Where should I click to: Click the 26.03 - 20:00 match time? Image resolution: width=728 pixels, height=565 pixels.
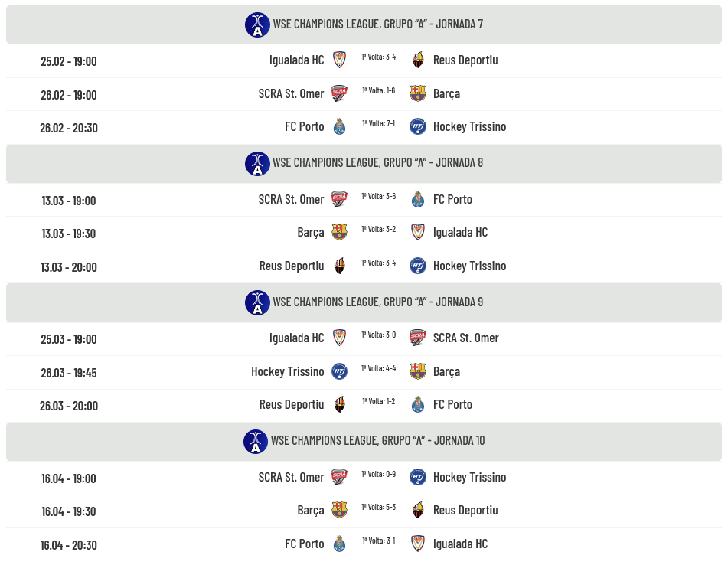click(x=69, y=406)
